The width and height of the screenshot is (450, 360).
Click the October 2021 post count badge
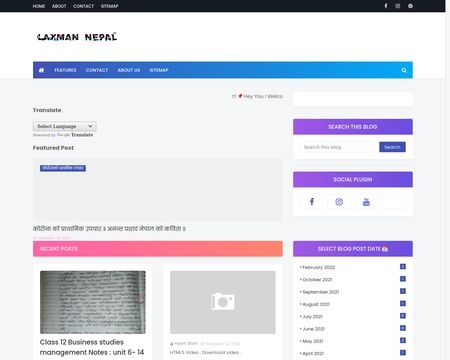(403, 279)
